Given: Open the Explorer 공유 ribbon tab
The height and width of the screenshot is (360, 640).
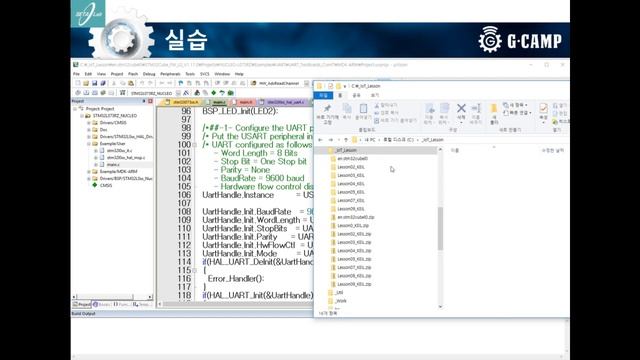Looking at the screenshot, I should point(356,96).
